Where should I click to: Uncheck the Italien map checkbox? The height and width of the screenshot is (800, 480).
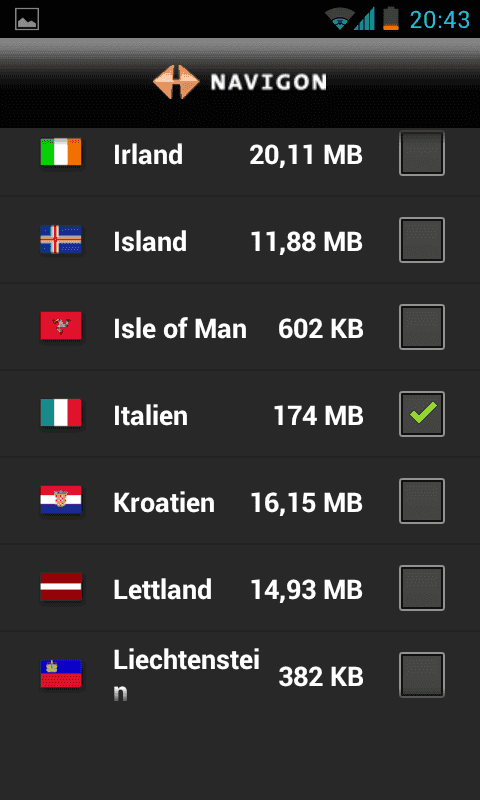(x=422, y=414)
